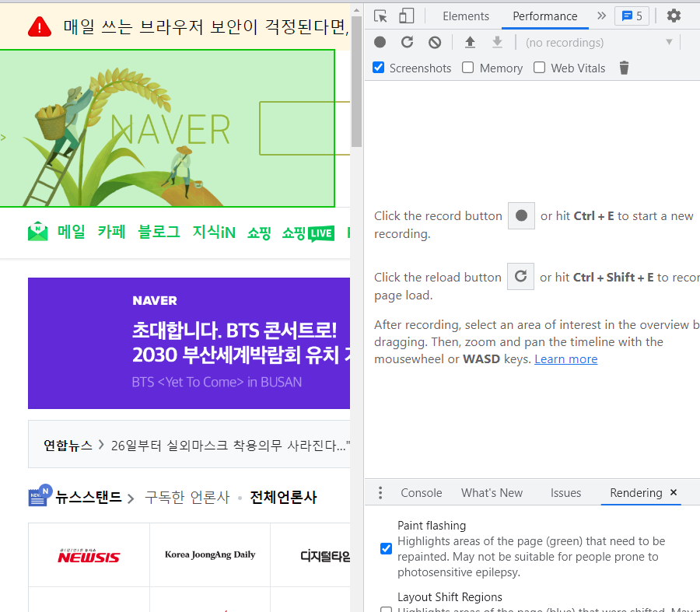Open the 블로그 link

click(159, 232)
